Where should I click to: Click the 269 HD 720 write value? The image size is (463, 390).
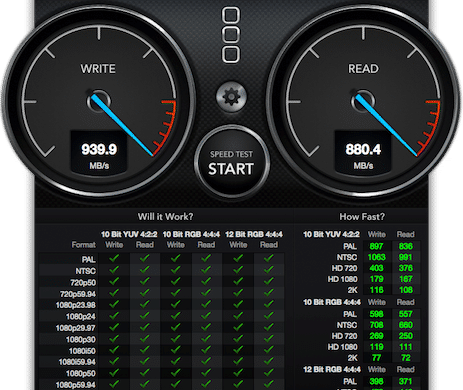coord(376,336)
